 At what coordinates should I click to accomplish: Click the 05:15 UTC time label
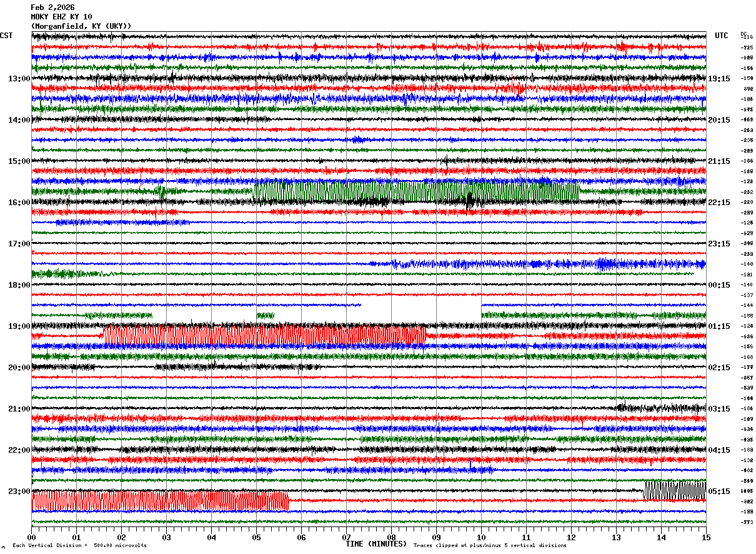tap(719, 491)
